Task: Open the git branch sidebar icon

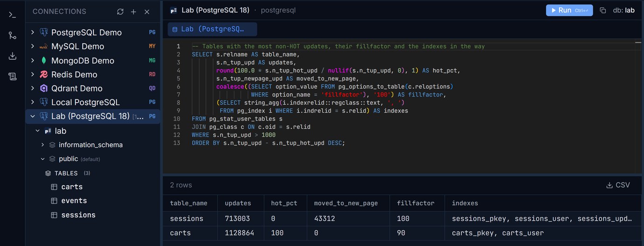Action: [13, 35]
